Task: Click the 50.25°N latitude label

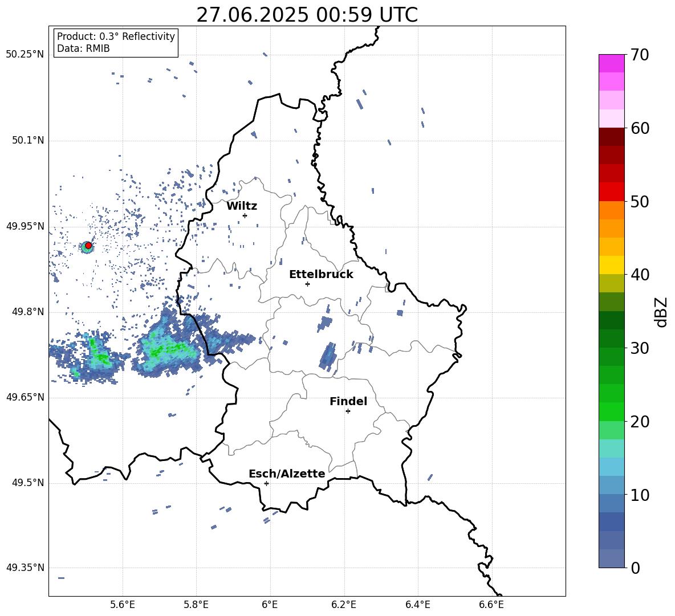Action: coord(25,55)
